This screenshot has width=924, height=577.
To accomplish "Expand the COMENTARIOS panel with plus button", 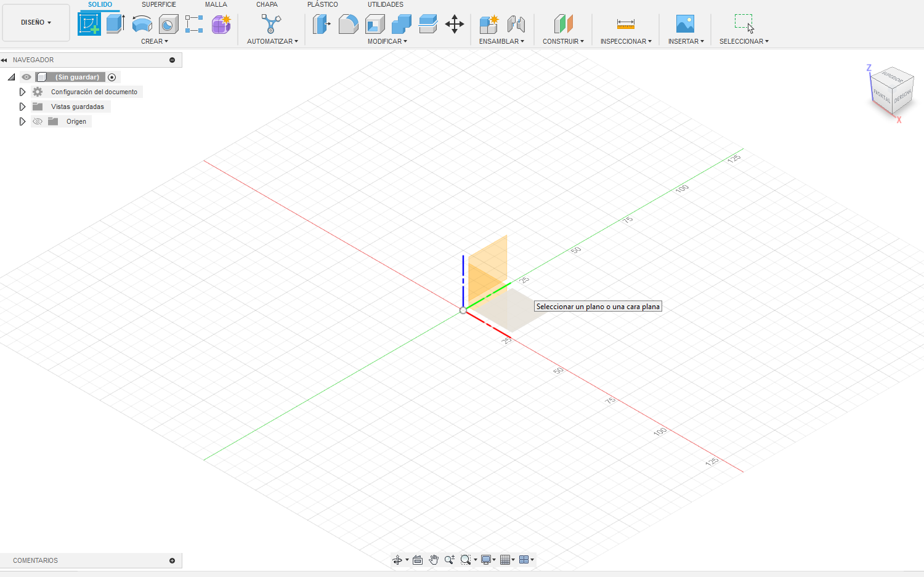I will pyautogui.click(x=172, y=560).
